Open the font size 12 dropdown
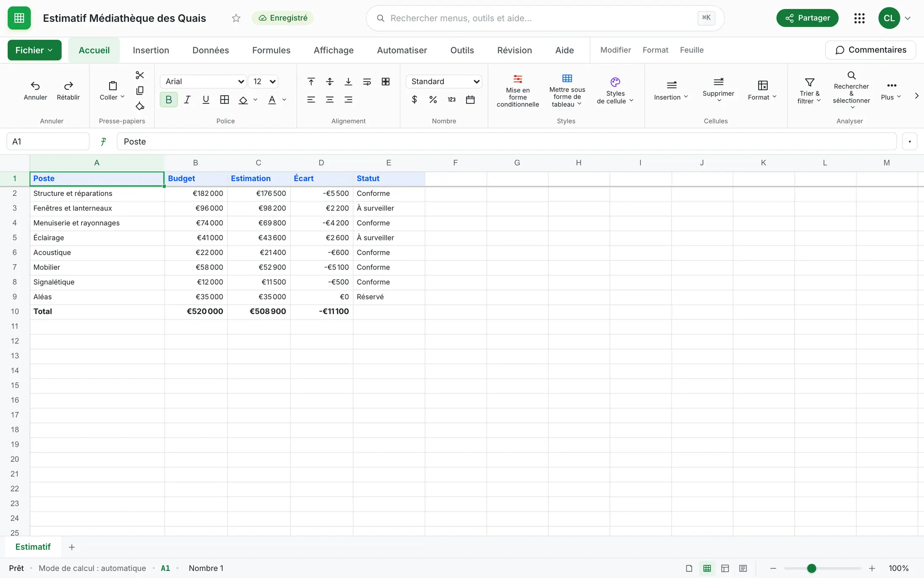924x578 pixels. (263, 82)
